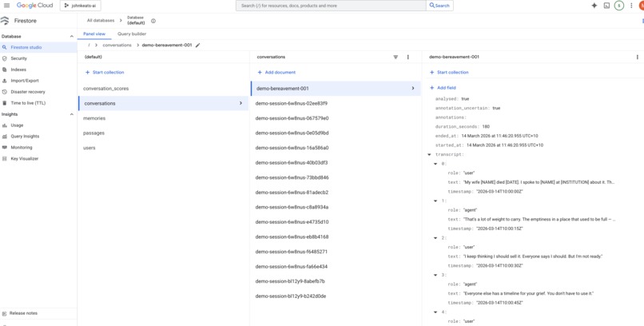Collapse transcript entry 2
Screen dimensions: 644x326
tap(435, 238)
